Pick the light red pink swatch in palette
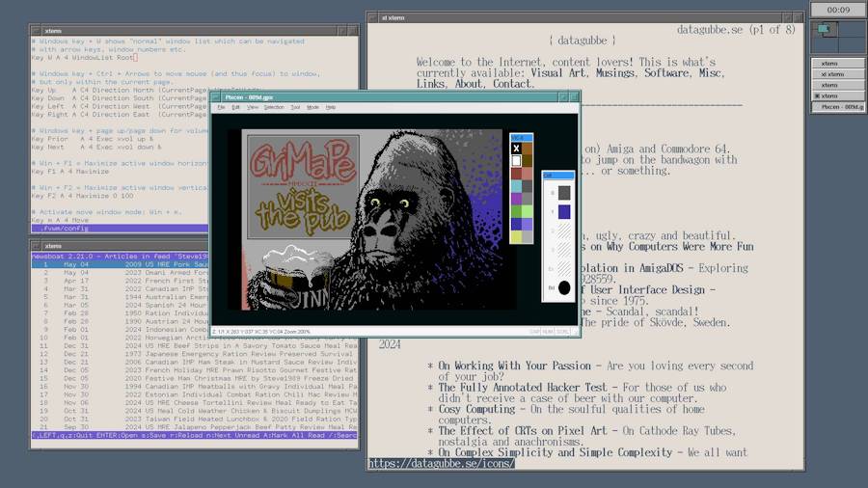 [527, 174]
